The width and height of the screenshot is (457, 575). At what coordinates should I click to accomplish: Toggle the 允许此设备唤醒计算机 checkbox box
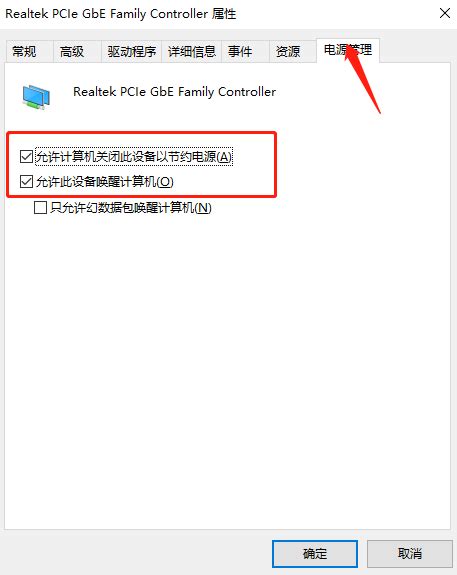coord(26,181)
